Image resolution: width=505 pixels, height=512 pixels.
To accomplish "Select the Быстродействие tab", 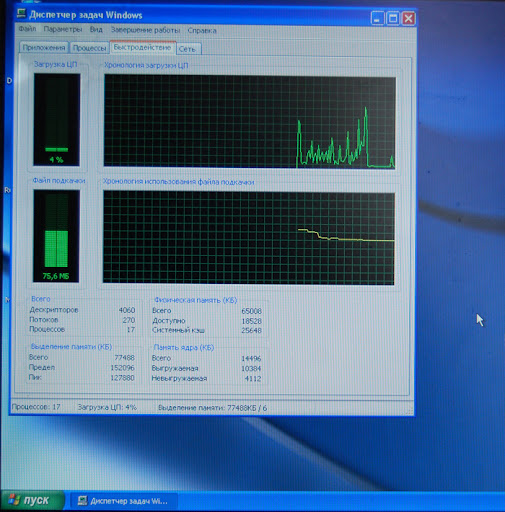I will point(143,47).
